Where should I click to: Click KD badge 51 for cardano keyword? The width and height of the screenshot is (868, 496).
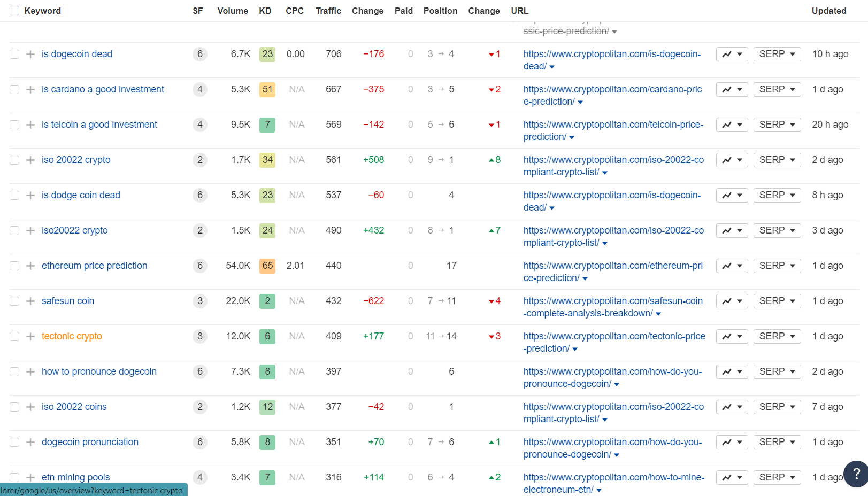267,89
